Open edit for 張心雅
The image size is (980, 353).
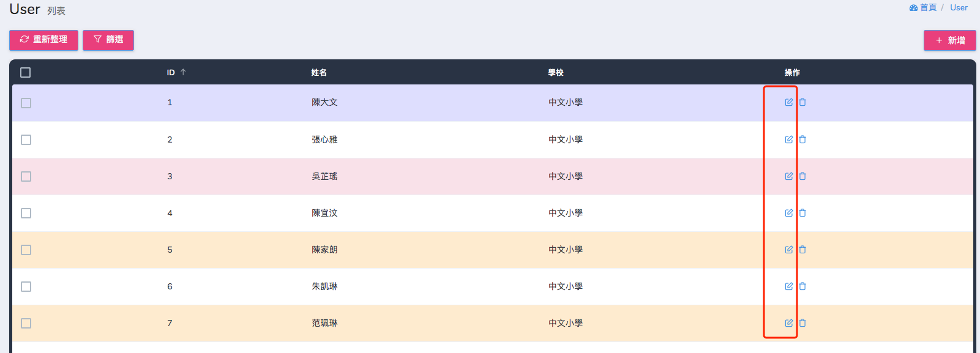point(789,139)
